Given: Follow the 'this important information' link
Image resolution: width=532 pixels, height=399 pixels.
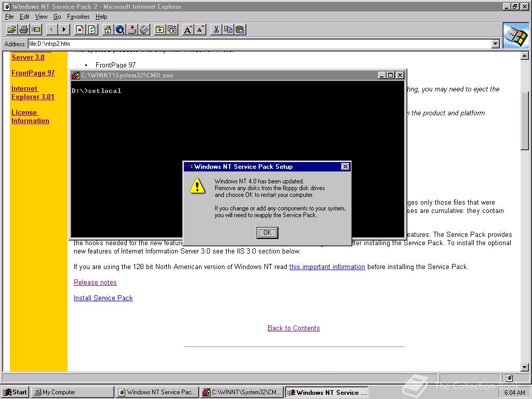Looking at the screenshot, I should [x=327, y=267].
